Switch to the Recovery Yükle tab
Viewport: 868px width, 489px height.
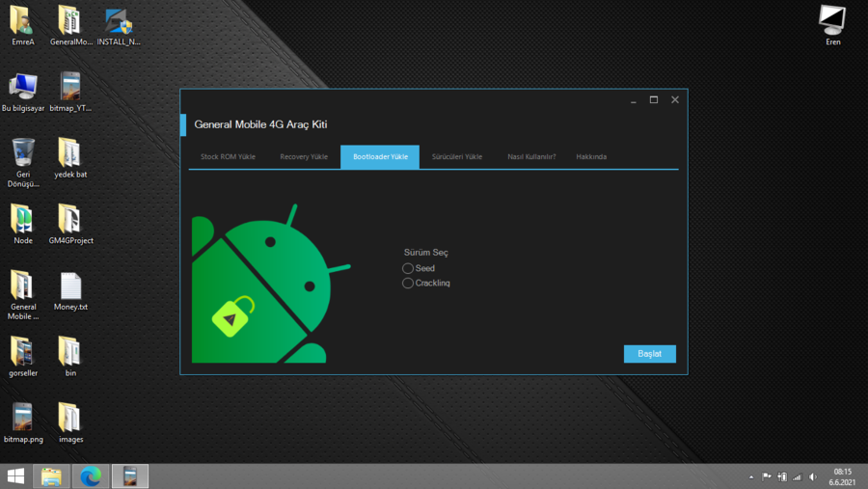[x=304, y=156]
